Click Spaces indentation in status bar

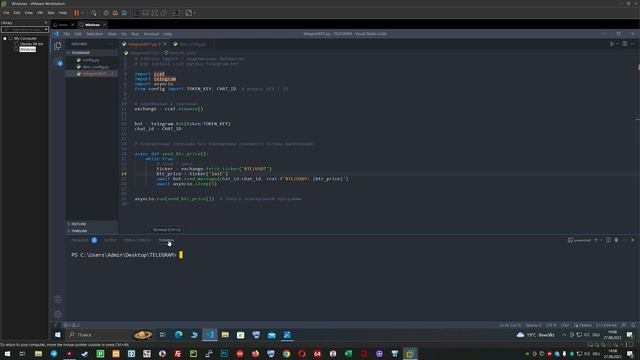(533, 325)
